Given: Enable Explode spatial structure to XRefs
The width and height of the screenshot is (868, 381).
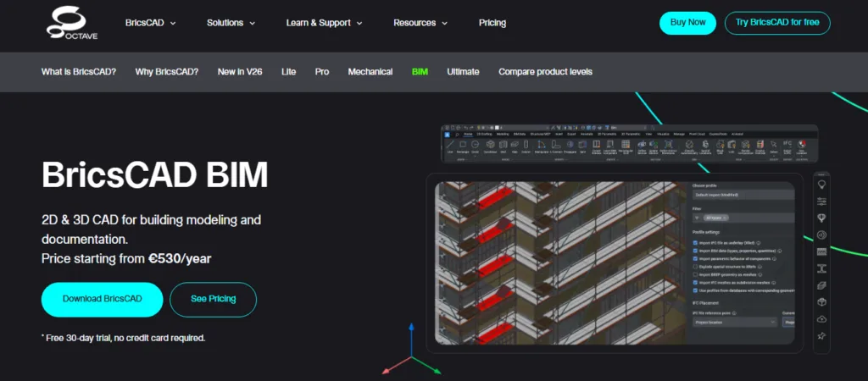Looking at the screenshot, I should click(696, 267).
